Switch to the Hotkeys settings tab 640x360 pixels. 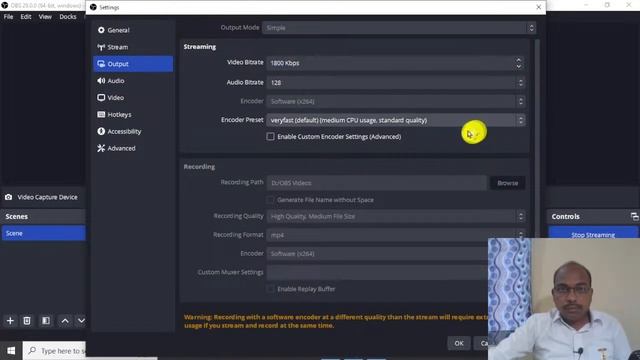[133, 115]
